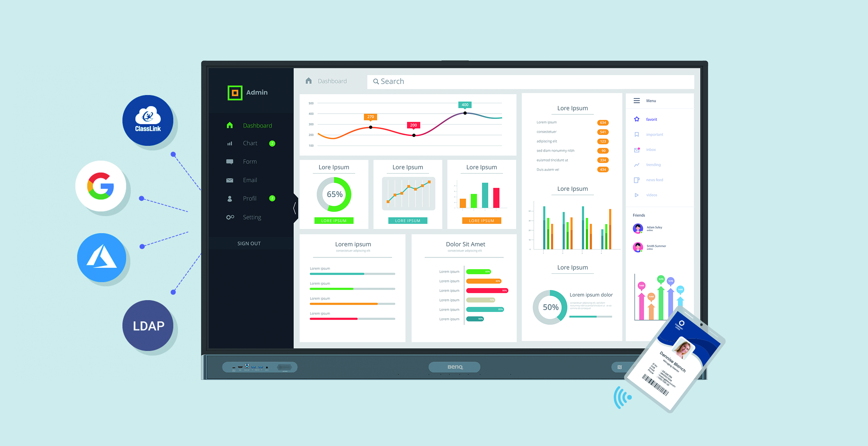Viewport: 868px width, 446px height.
Task: Select the Chart bar icon in sidebar
Action: pyautogui.click(x=231, y=144)
